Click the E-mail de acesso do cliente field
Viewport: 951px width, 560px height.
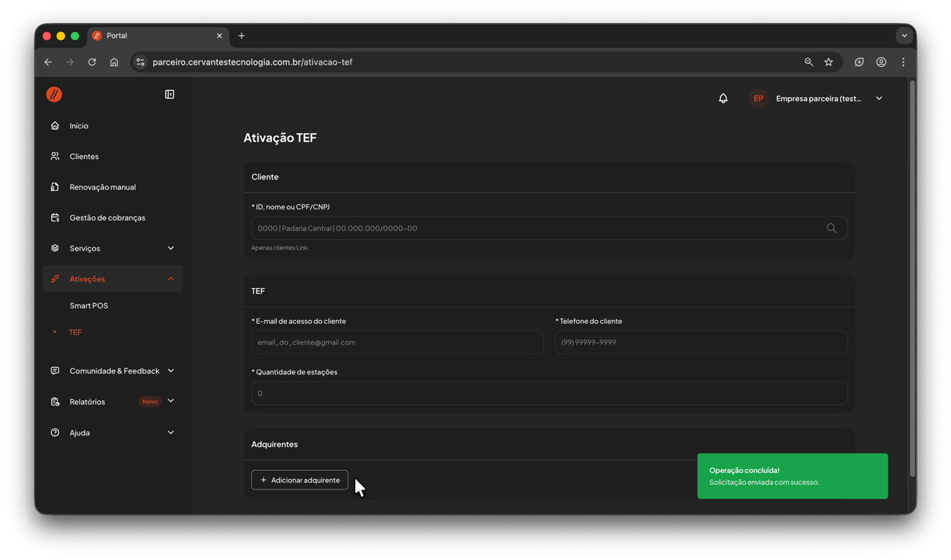tap(397, 342)
